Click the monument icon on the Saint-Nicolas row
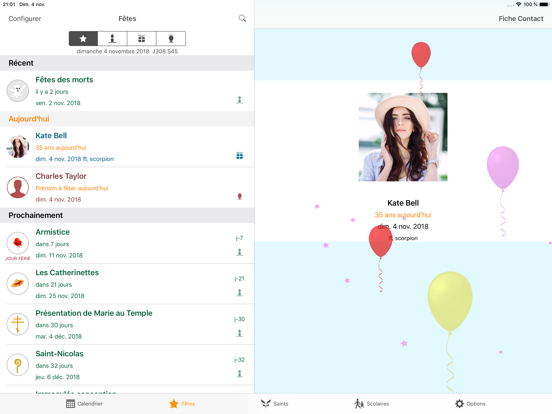The height and width of the screenshot is (414, 552). point(240,374)
